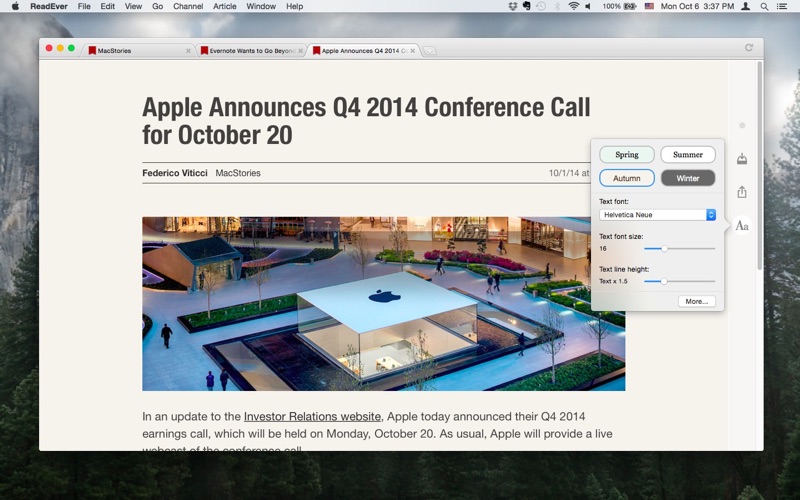
Task: Click the battery status icon
Action: [630, 6]
